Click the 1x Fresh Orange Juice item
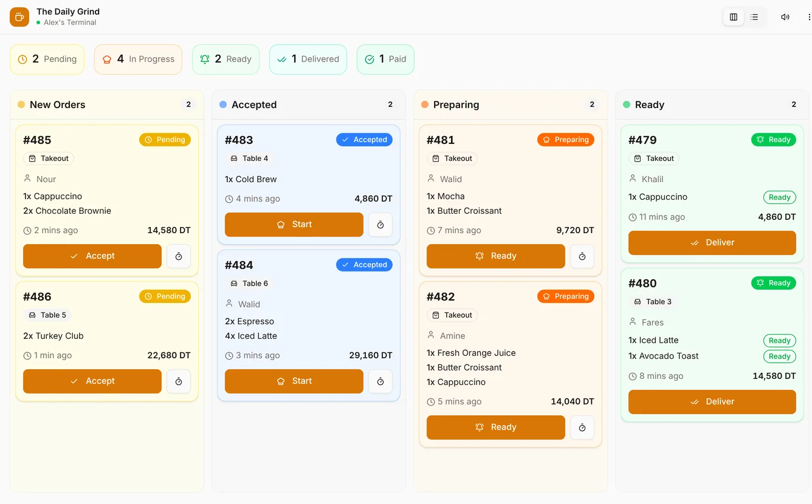812x504 pixels. tap(471, 353)
